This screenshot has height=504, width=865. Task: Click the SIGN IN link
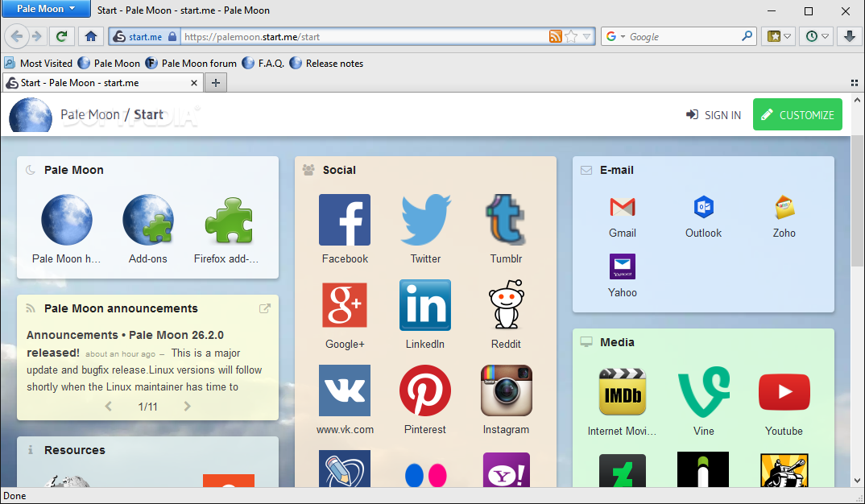pyautogui.click(x=714, y=114)
